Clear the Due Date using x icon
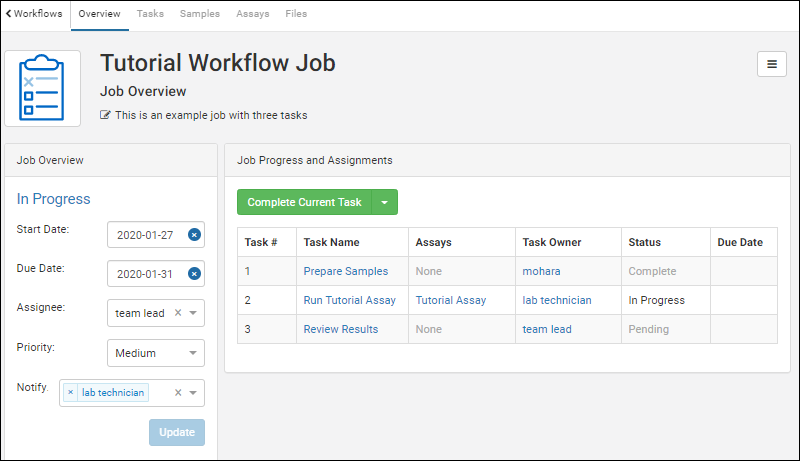 (x=194, y=274)
